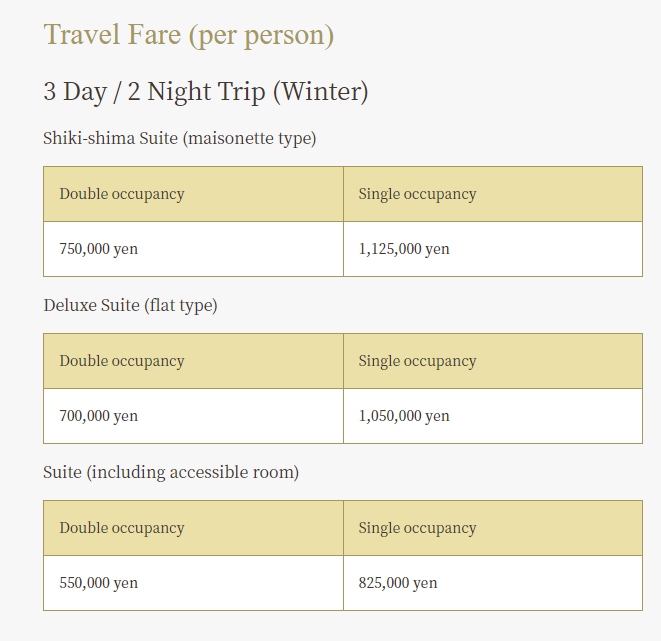
Task: Select the Deluxe Suite (flat type) label
Action: pyautogui.click(x=130, y=306)
